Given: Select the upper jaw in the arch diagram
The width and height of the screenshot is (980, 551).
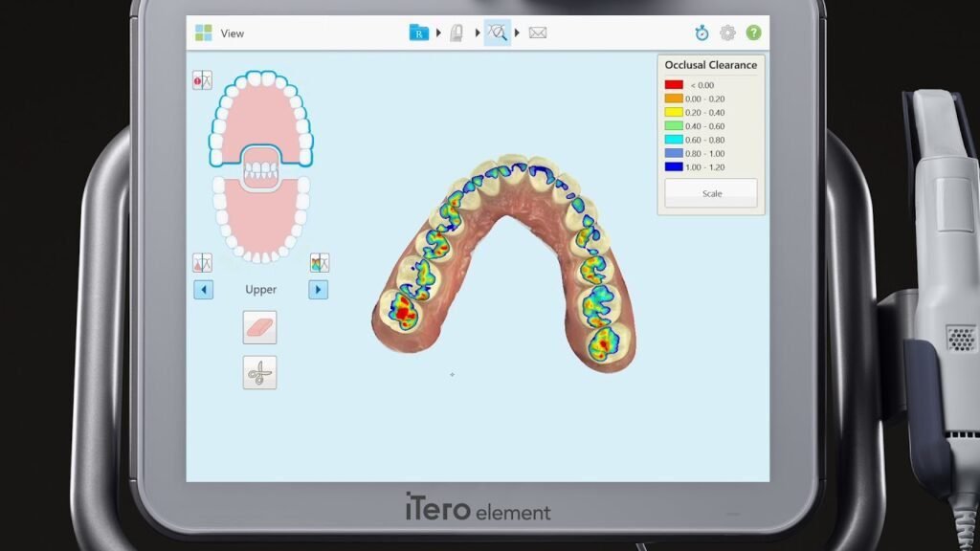Looking at the screenshot, I should point(260,115).
